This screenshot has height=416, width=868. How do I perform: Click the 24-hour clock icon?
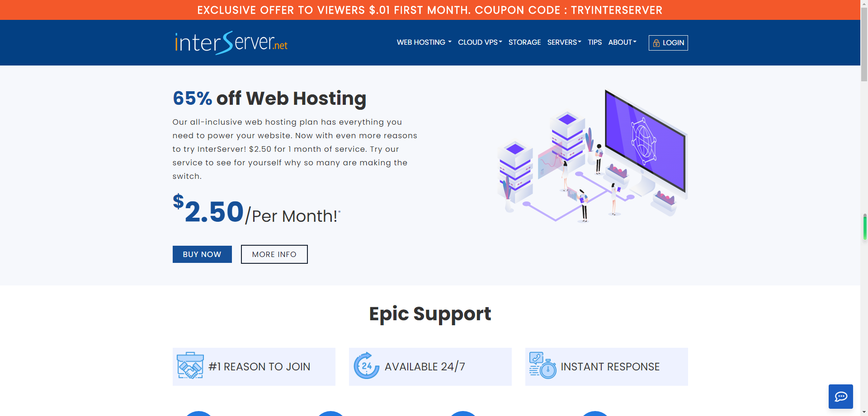tap(366, 365)
